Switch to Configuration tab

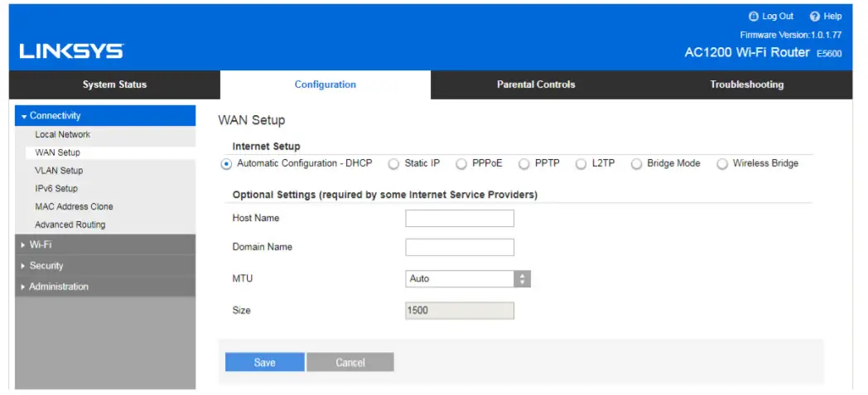pyautogui.click(x=325, y=84)
